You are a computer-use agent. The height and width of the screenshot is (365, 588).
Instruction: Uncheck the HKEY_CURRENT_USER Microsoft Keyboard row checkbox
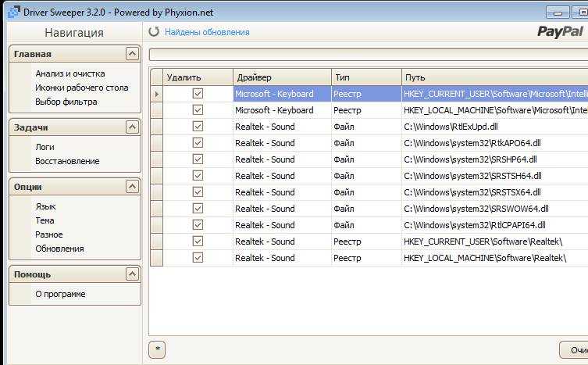(198, 94)
